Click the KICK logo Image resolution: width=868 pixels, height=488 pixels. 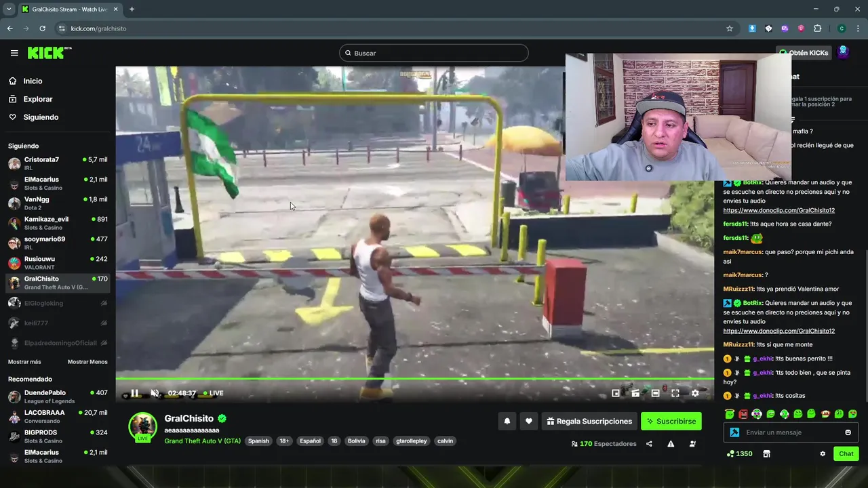point(50,53)
